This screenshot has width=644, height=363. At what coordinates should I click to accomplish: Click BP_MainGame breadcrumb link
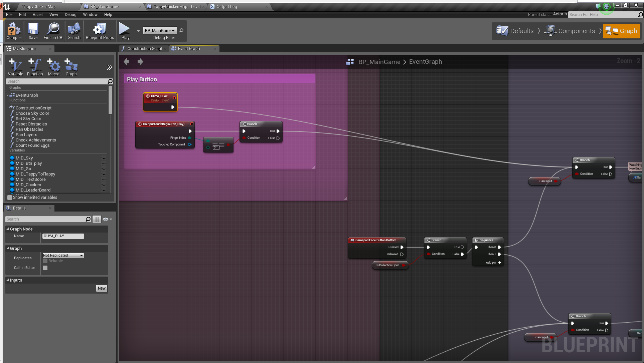pyautogui.click(x=379, y=62)
